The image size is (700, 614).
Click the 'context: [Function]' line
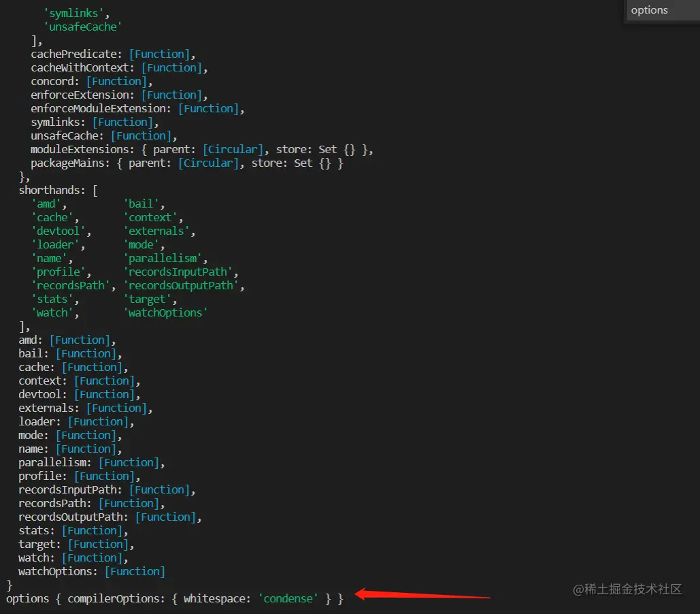tap(80, 382)
